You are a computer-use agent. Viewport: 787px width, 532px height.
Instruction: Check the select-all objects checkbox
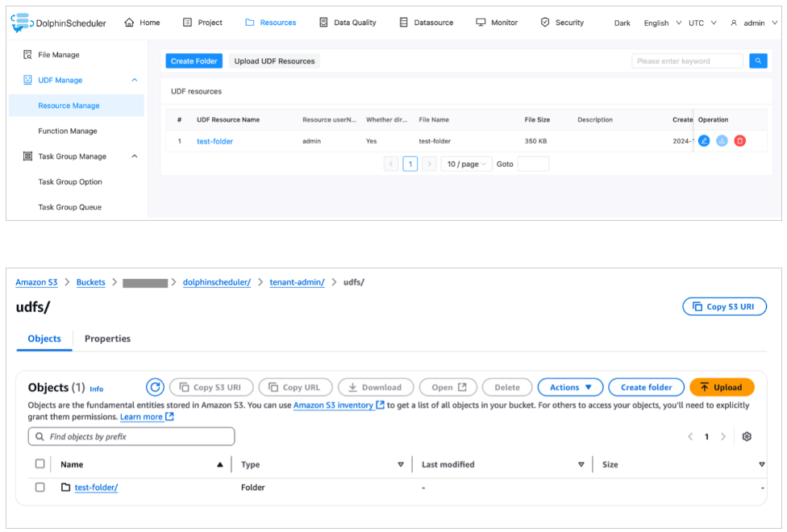(x=40, y=464)
